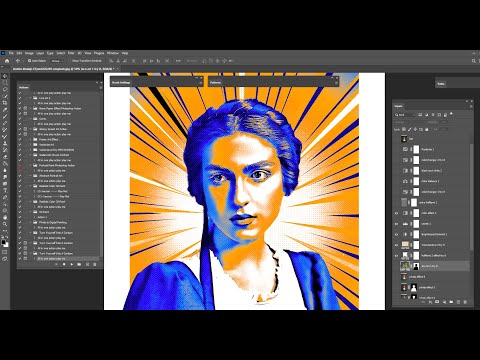Select the Clone Stamp tool
Viewport: 480px width, 360px height.
point(5,143)
